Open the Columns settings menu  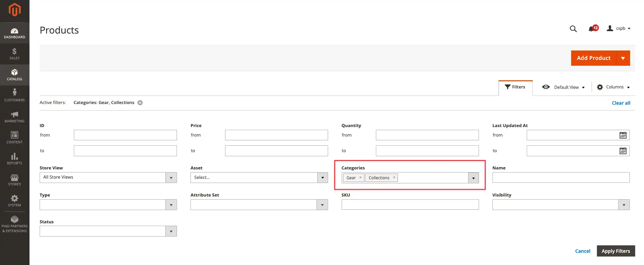click(613, 87)
